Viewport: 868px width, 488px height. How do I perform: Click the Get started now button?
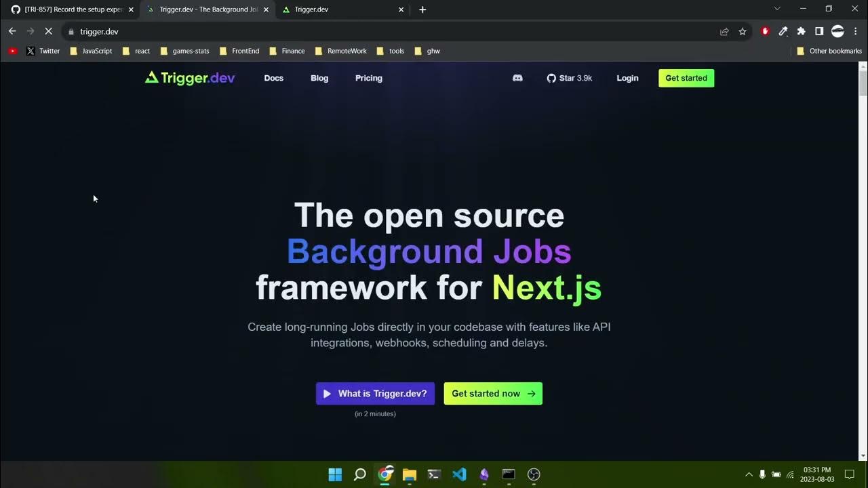(x=493, y=394)
